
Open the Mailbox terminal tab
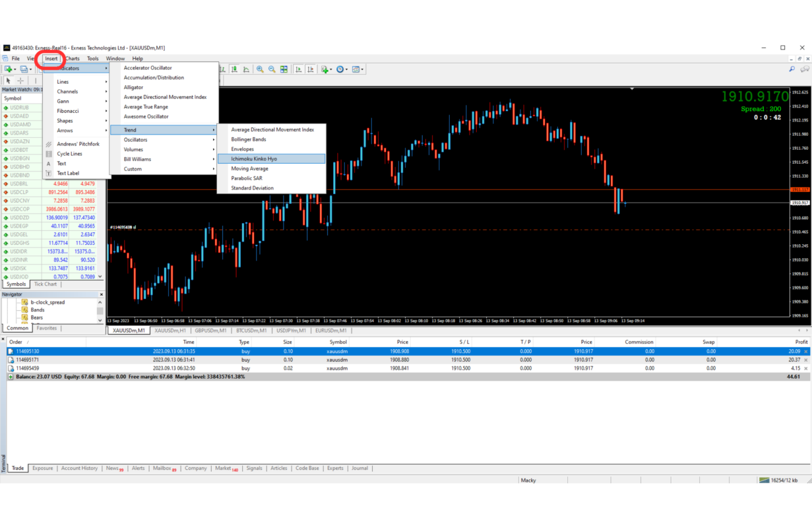[164, 469]
